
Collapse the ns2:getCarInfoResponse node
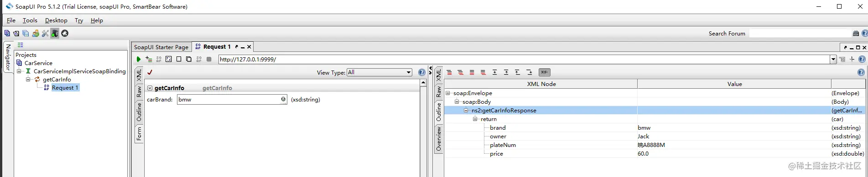(x=466, y=111)
